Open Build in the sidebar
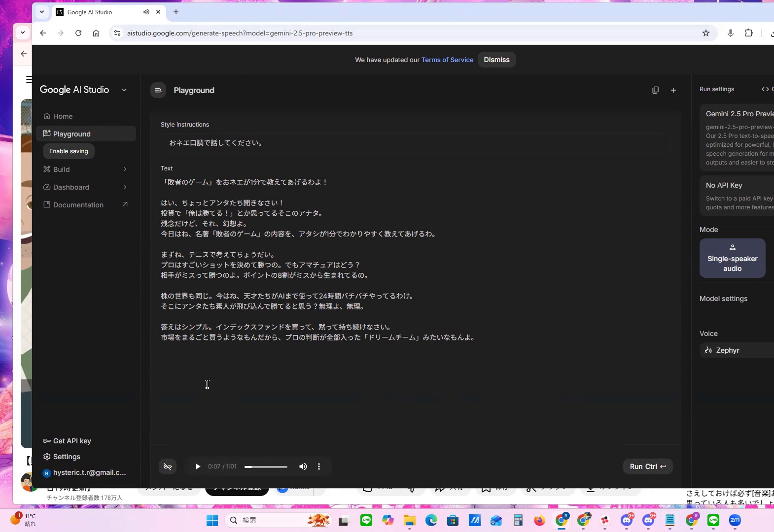Screen dimensions: 774x532 (62, 169)
